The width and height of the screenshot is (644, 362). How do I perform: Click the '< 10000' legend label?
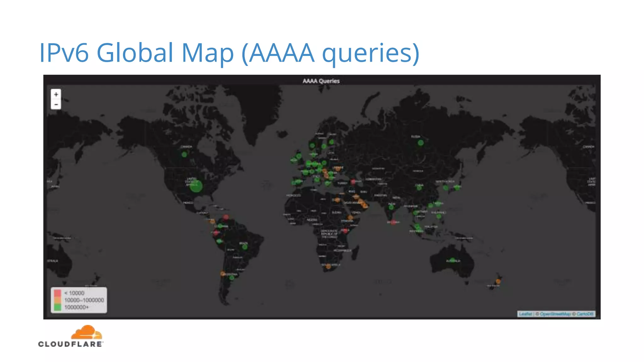pos(75,293)
